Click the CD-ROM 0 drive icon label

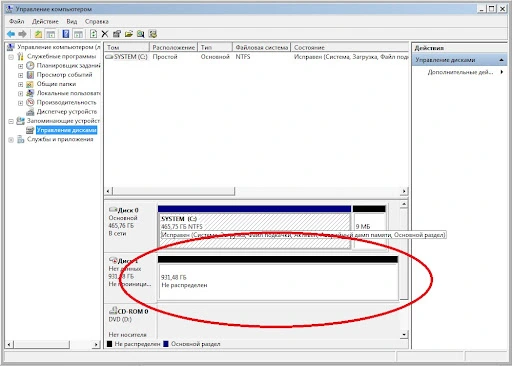point(129,311)
